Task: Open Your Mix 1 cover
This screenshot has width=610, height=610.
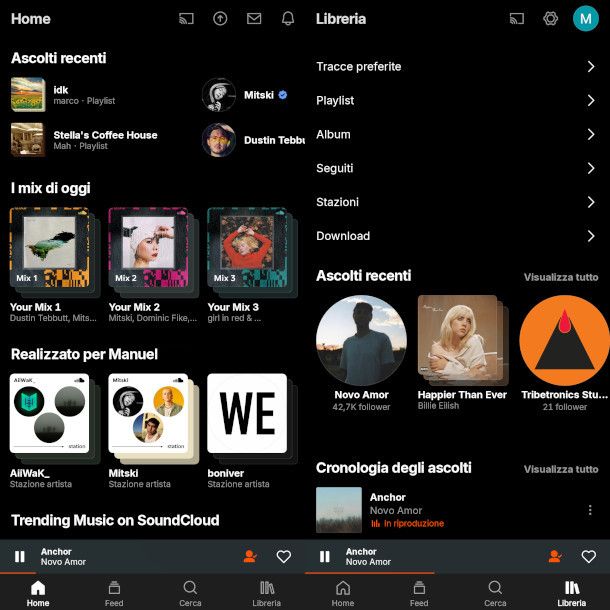Action: coord(50,248)
